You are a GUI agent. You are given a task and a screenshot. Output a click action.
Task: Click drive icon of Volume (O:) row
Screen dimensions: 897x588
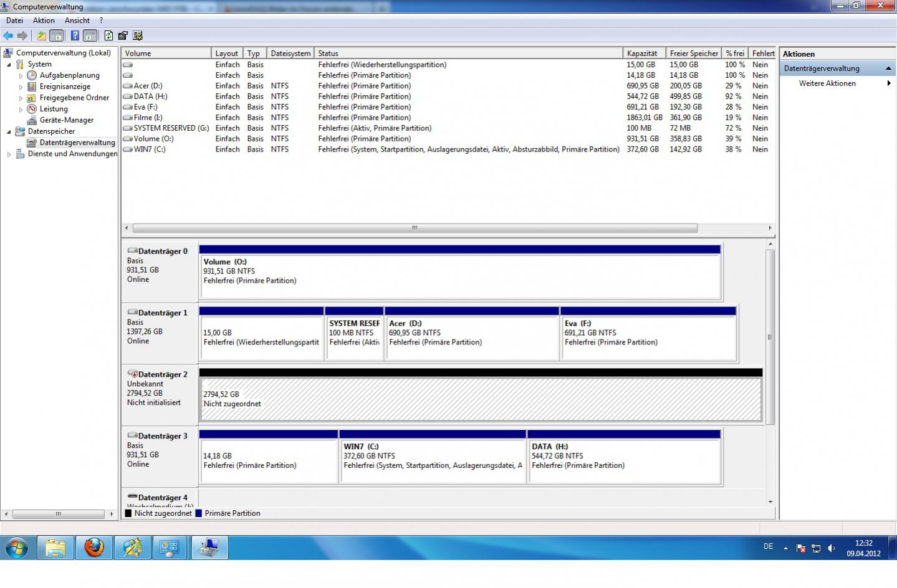coord(128,139)
